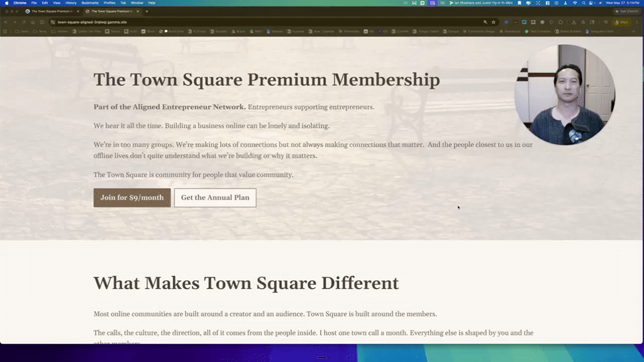Open Control Center icon in menu bar

coord(592,3)
